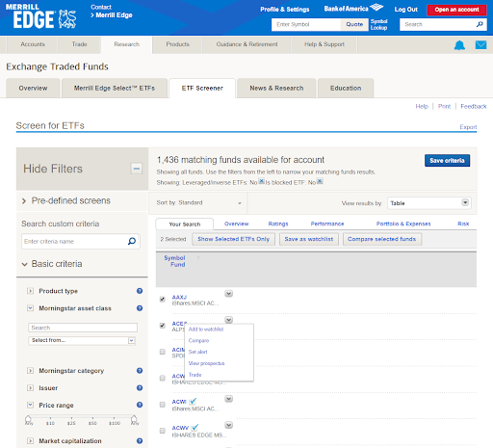
Task: Click Save criteria button
Action: (447, 161)
